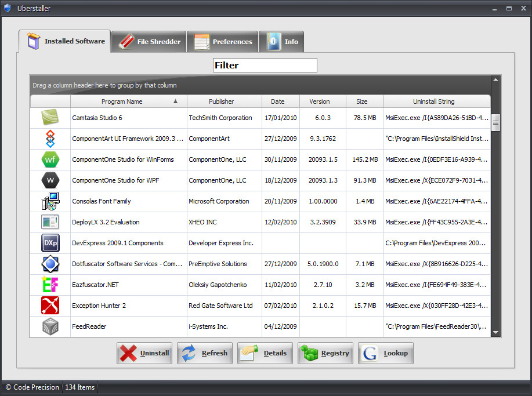Click the gray FeedReader cube icon
The height and width of the screenshot is (396, 532).
coord(50,326)
